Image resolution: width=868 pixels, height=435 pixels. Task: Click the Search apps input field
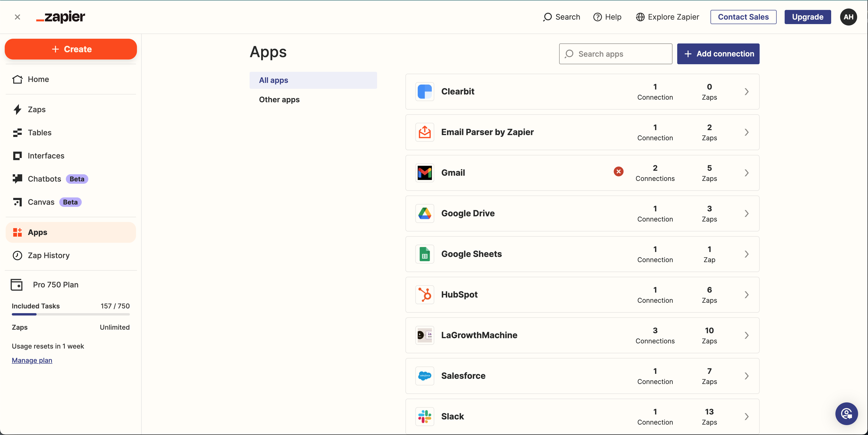tap(615, 54)
